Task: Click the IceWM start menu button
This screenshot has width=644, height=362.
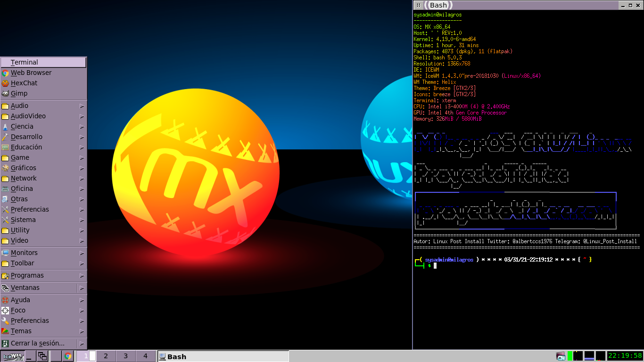Action: click(12, 356)
